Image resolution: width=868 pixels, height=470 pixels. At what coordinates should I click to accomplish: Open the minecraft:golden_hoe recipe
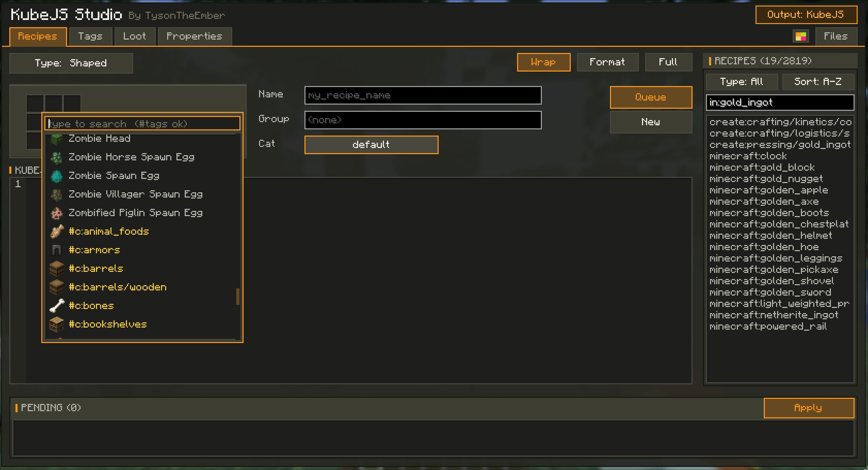tap(780, 247)
